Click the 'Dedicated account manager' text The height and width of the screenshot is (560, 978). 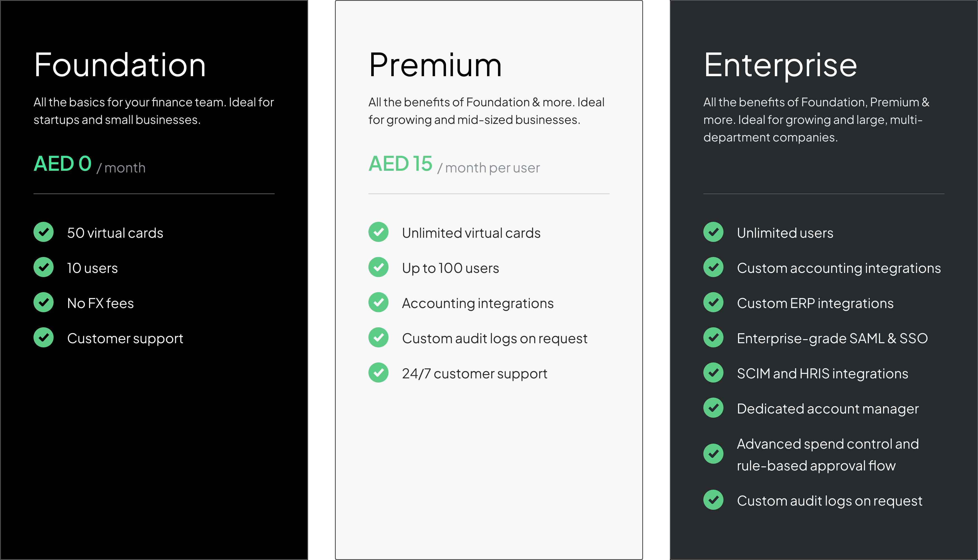pos(828,409)
